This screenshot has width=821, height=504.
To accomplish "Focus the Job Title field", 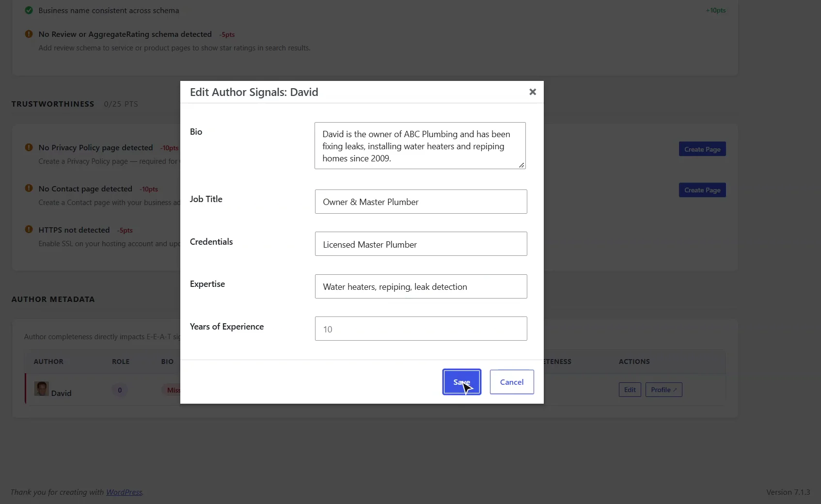I will (421, 202).
